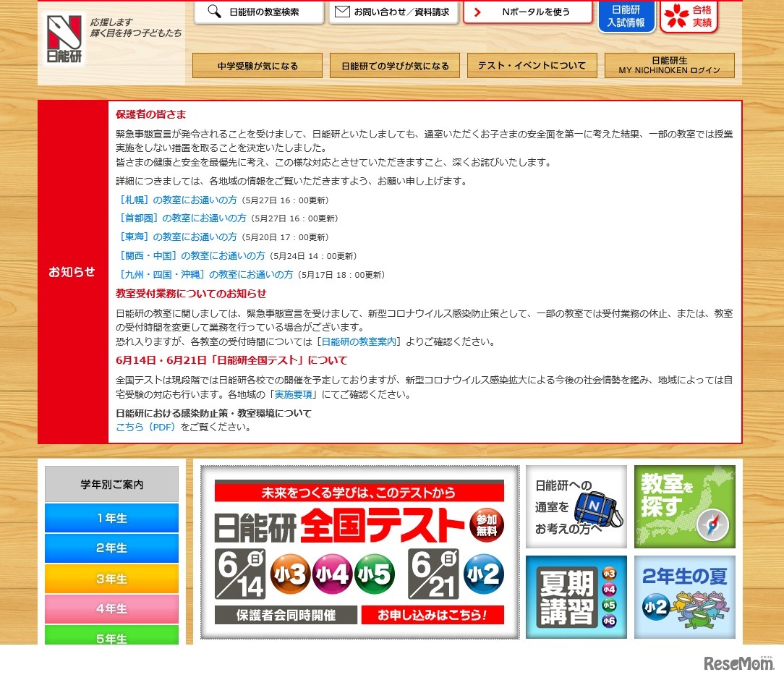
Task: Open the 日能研での学びが気になる menu
Action: (395, 66)
